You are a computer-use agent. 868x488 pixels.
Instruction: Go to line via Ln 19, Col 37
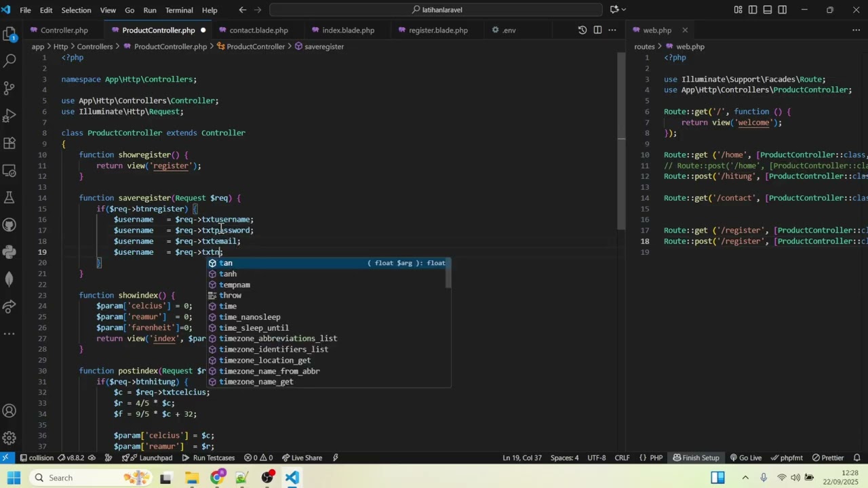[x=522, y=457]
